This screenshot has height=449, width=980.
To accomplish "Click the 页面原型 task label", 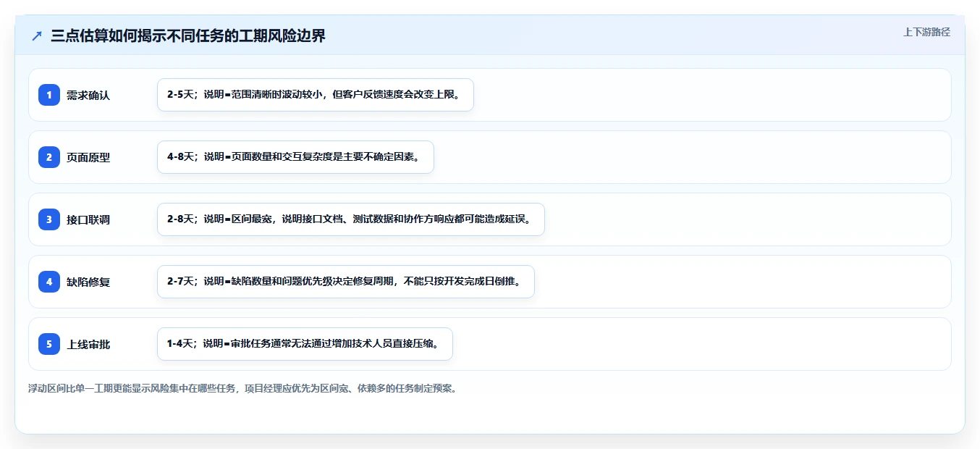I will 88,157.
